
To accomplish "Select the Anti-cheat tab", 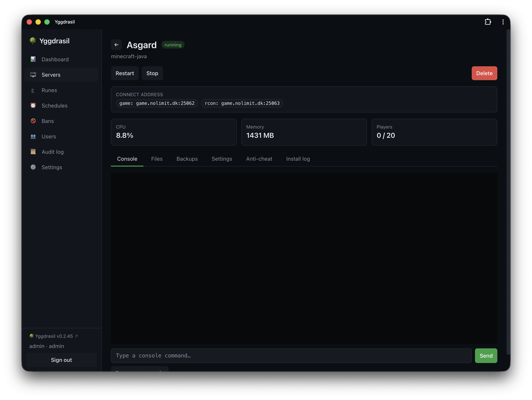I will (x=259, y=159).
